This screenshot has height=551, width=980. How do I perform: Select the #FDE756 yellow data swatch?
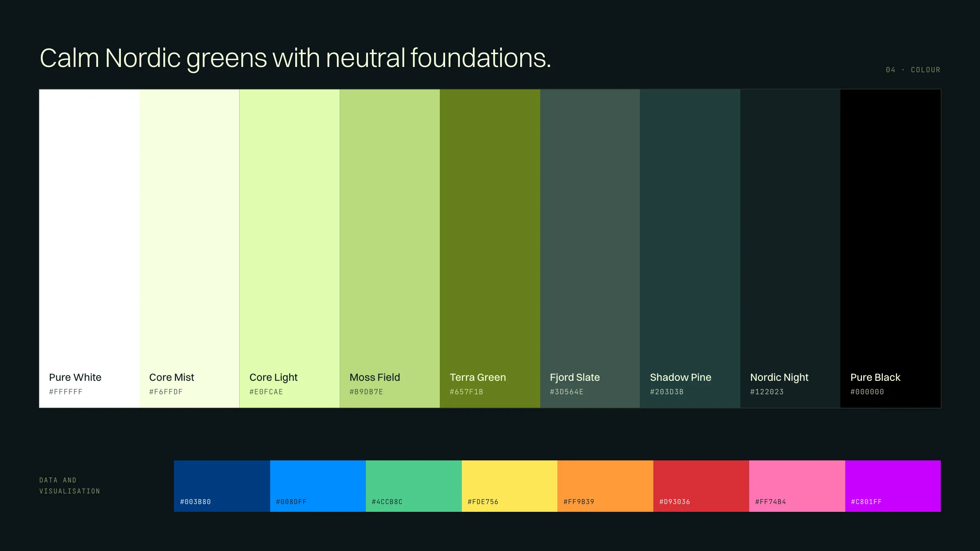[510, 486]
